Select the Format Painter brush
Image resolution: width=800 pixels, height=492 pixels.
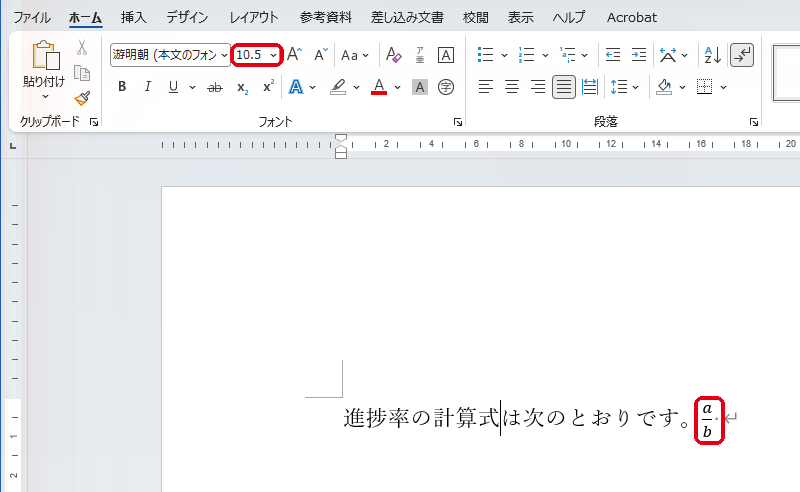(82, 98)
